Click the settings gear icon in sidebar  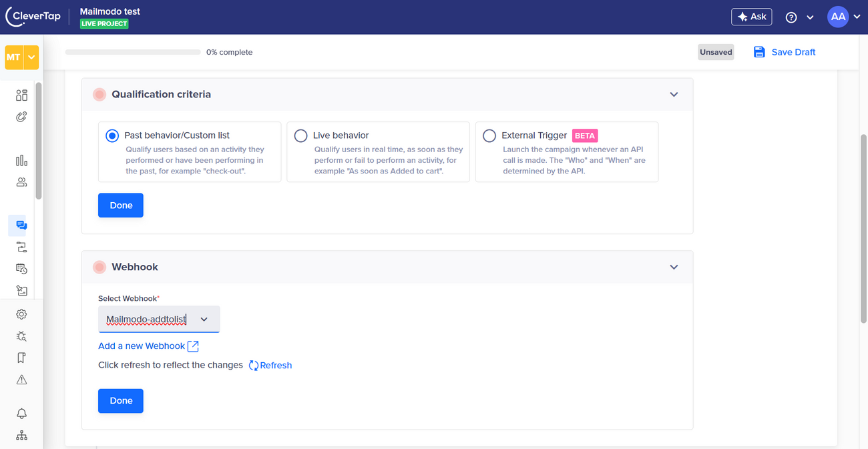(x=21, y=314)
